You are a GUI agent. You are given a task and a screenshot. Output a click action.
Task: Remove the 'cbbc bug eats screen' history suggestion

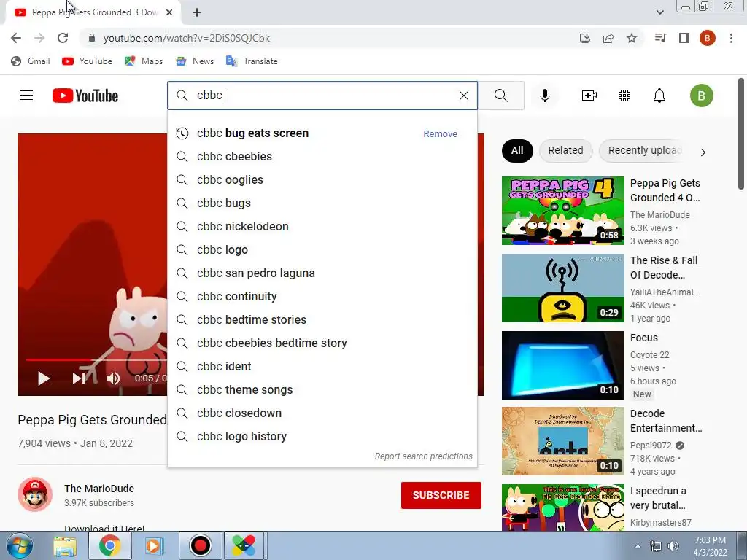[440, 134]
